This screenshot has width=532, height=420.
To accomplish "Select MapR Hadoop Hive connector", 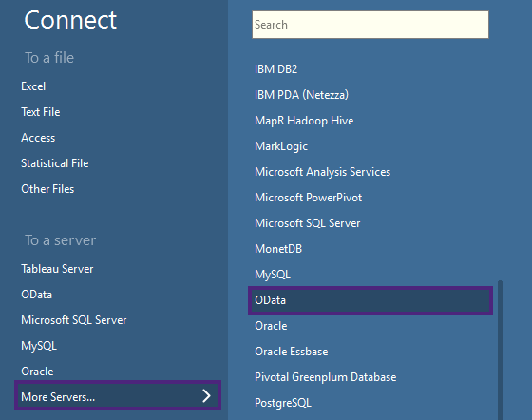I will click(304, 121).
